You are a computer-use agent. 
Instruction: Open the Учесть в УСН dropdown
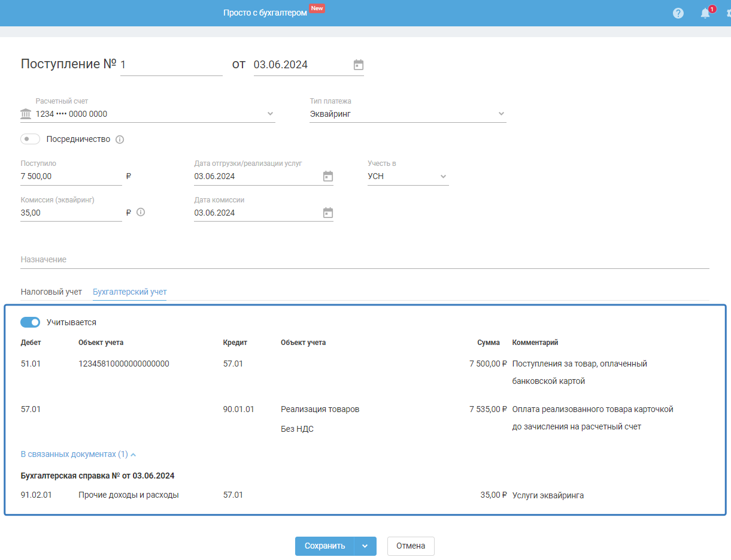tap(443, 177)
